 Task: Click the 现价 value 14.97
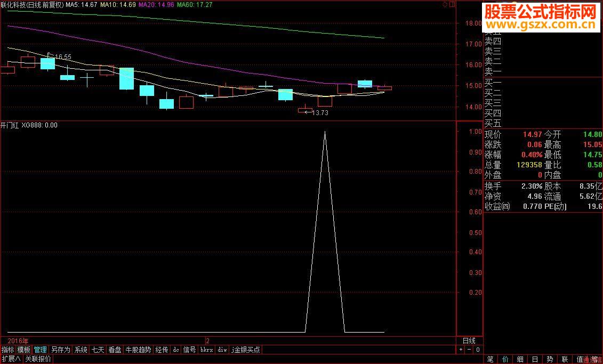[x=532, y=134]
